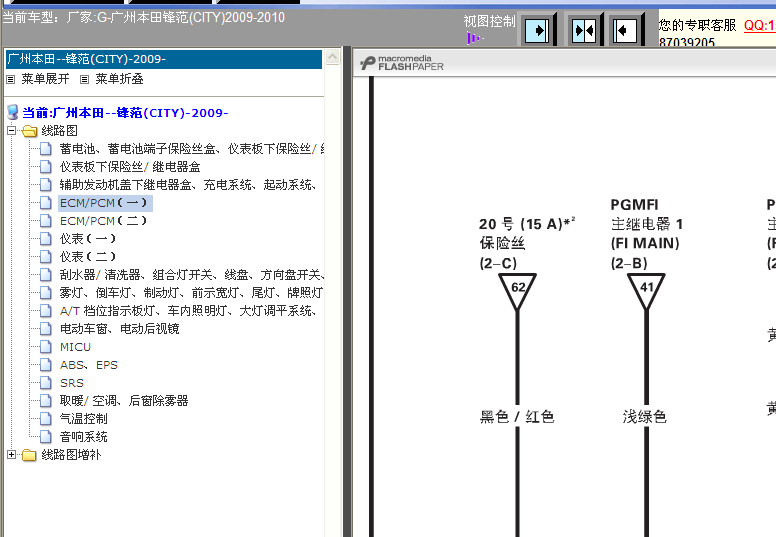Collapse the 线路图 tree folder
Viewport: 776px width, 537px height.
(x=11, y=131)
